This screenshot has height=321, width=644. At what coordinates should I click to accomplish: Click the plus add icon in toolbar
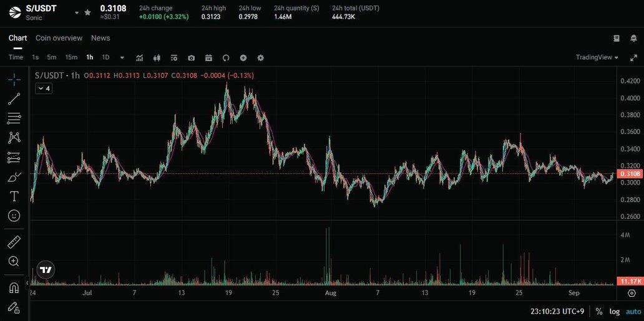243,58
